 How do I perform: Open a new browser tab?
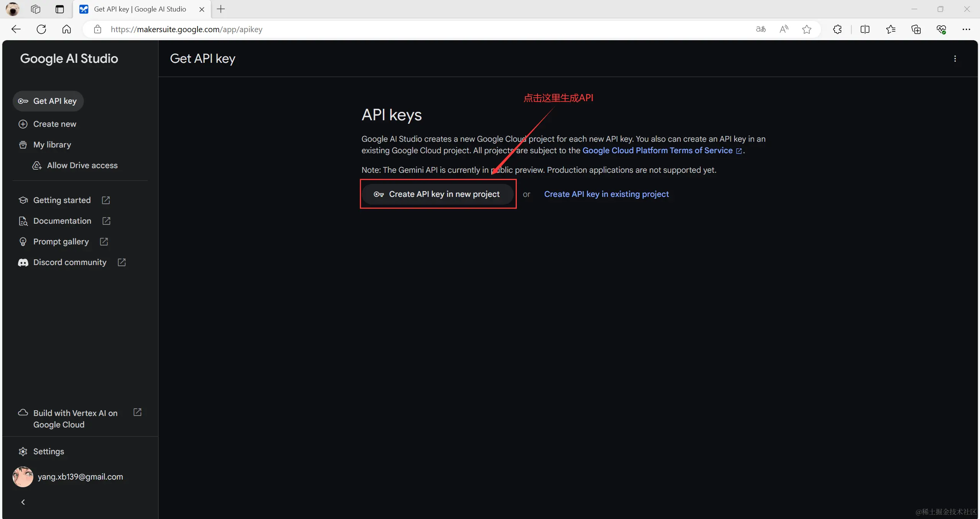(221, 9)
